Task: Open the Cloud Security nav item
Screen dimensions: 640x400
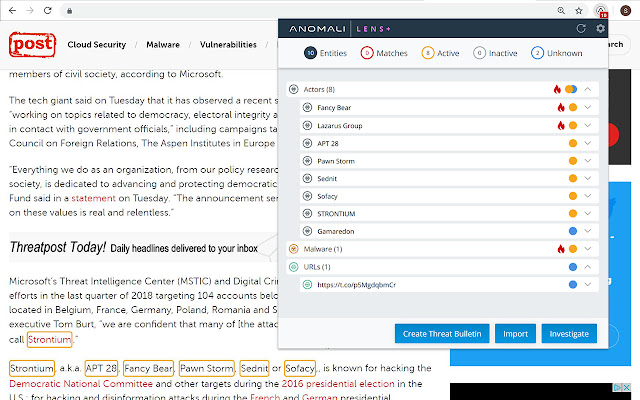Action: pyautogui.click(x=97, y=44)
